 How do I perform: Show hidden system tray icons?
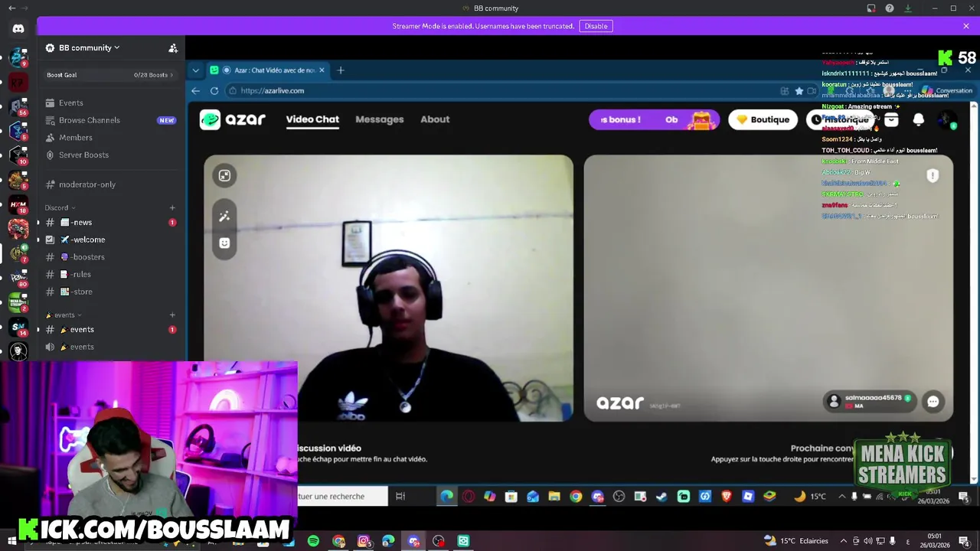(844, 541)
